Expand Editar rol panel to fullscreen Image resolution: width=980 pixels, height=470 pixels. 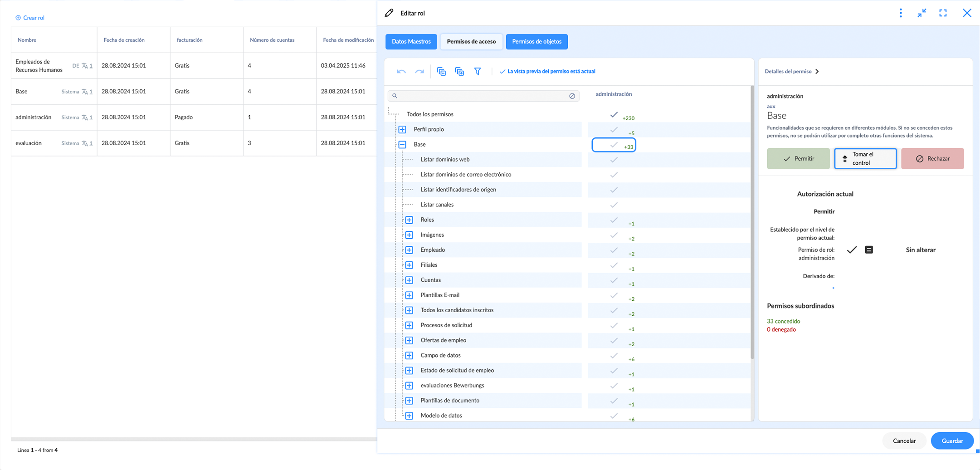[x=943, y=13]
